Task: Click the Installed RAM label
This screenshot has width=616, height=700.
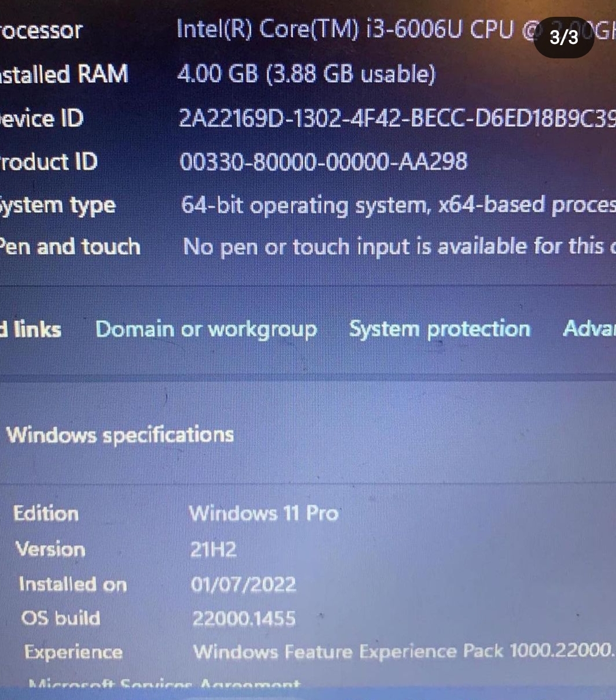Action: pos(64,75)
